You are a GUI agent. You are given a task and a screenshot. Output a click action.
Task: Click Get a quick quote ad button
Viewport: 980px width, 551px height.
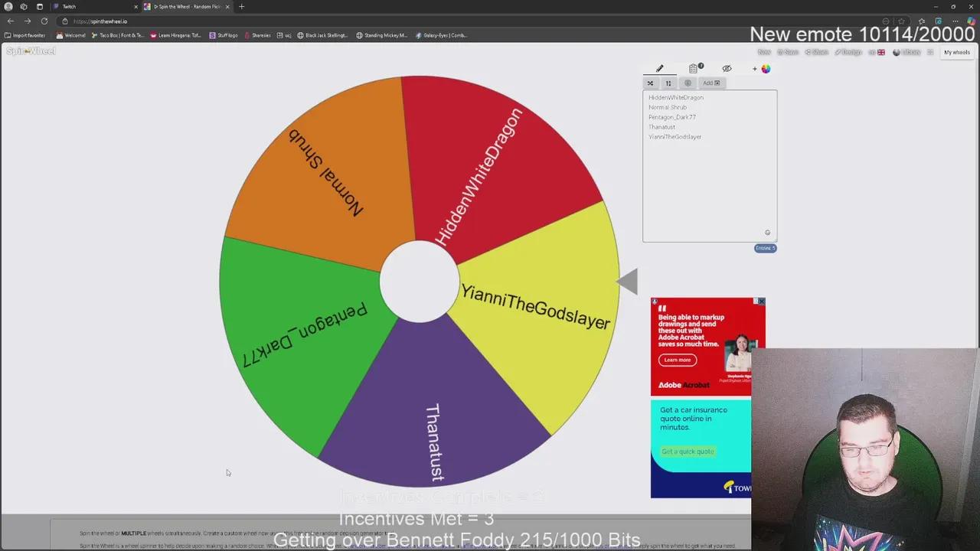[x=688, y=452]
